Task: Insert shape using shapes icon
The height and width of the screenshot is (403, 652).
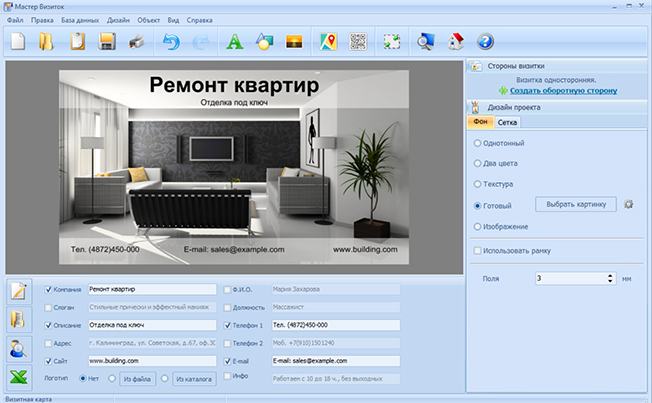Action: 264,42
